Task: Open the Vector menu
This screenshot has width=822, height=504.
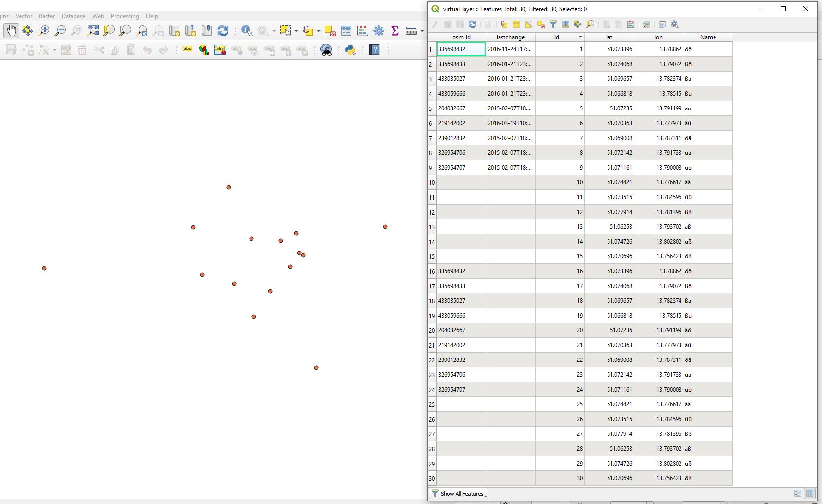Action: pyautogui.click(x=24, y=16)
